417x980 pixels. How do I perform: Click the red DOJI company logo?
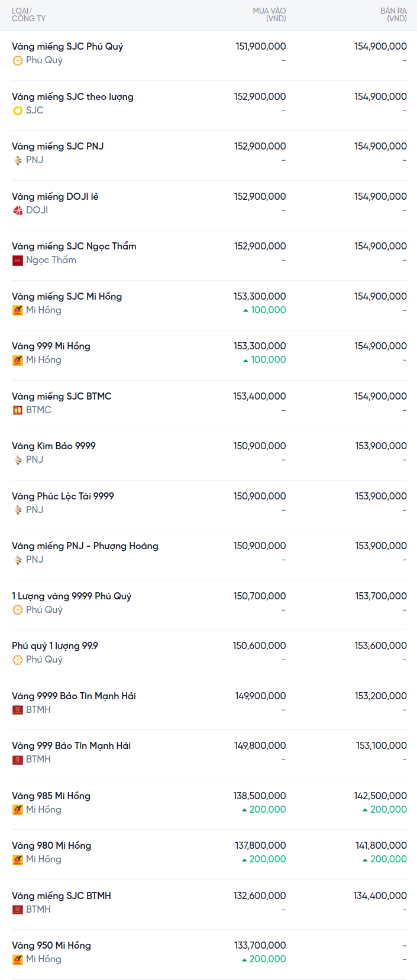18,210
